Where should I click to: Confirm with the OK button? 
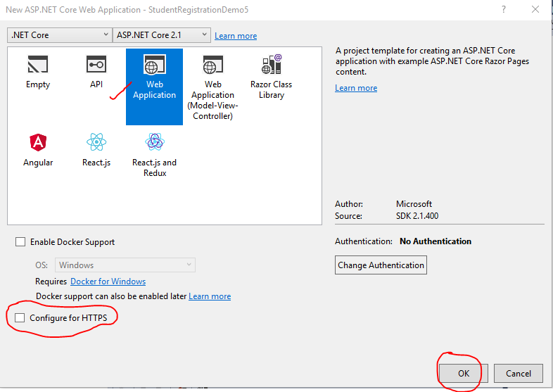[x=464, y=373]
